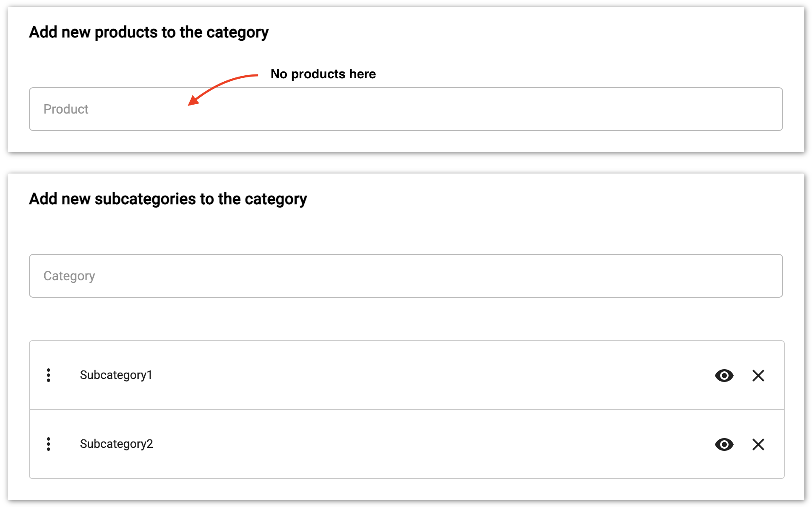Select the Subcategory1 name label
The width and height of the screenshot is (812, 507).
point(116,375)
